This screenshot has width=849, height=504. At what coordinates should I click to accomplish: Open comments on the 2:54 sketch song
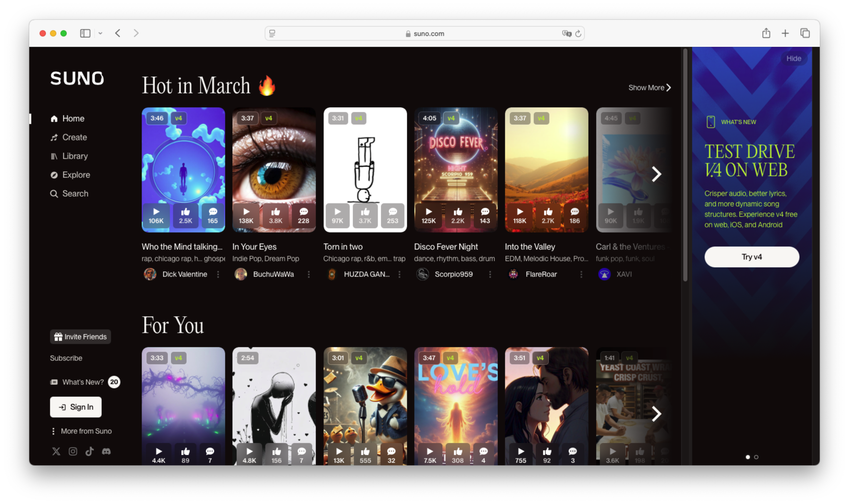tap(302, 454)
